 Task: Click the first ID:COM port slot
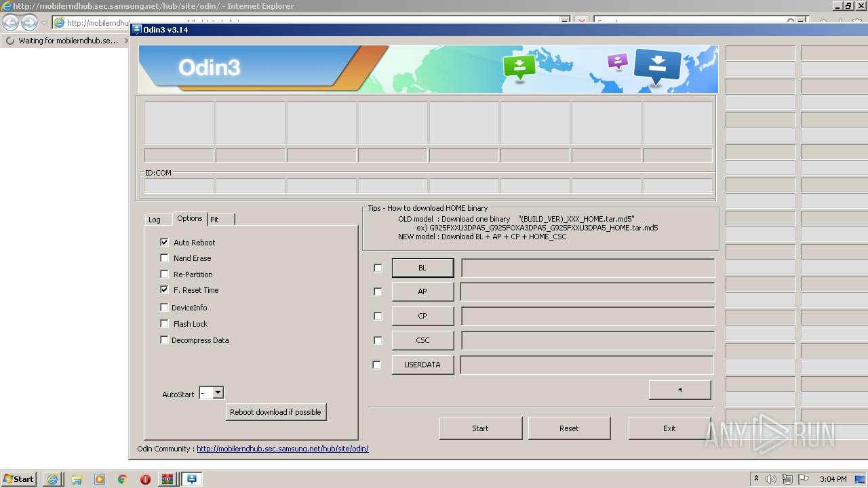click(179, 186)
